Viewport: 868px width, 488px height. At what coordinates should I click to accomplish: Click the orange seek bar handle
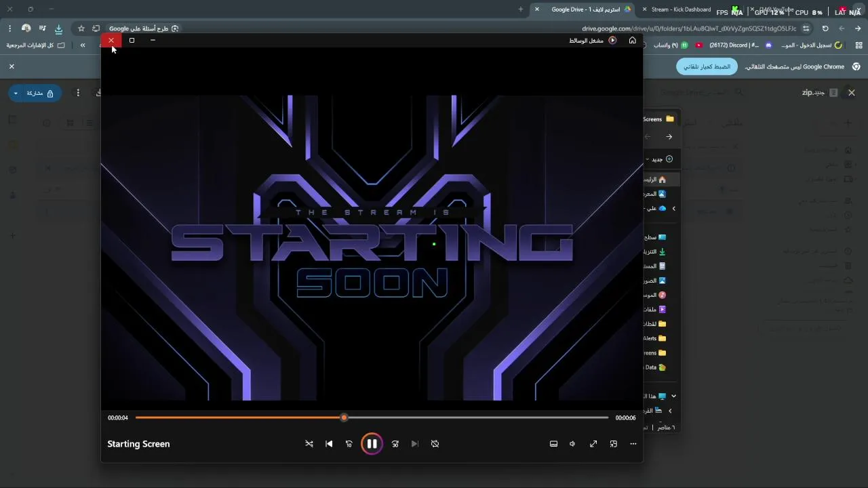pyautogui.click(x=344, y=418)
